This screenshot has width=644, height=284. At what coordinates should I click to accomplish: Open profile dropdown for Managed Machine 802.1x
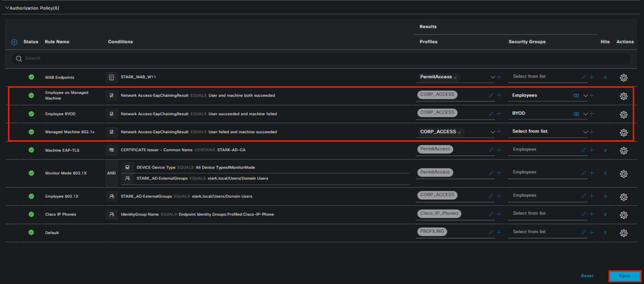[492, 132]
